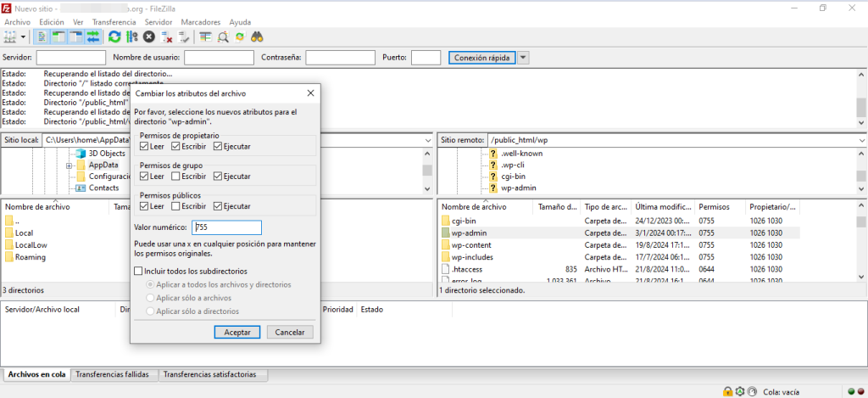868x398 pixels.
Task: Switch to Transferencias fallidas tab
Action: 113,375
